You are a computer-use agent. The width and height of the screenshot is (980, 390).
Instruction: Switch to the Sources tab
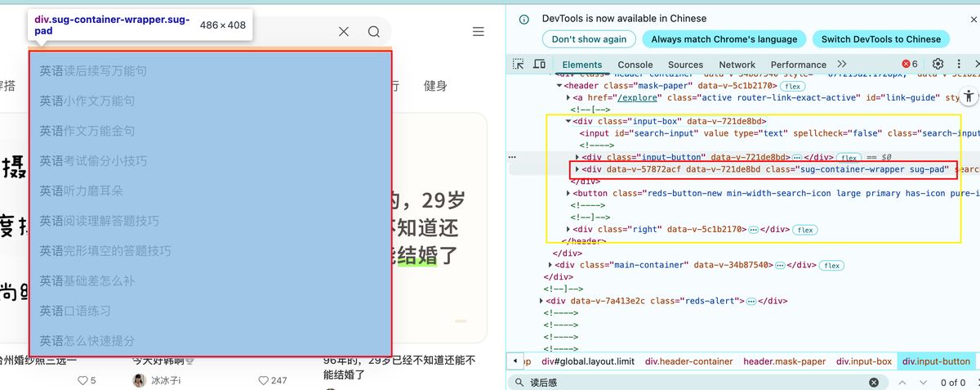point(685,65)
